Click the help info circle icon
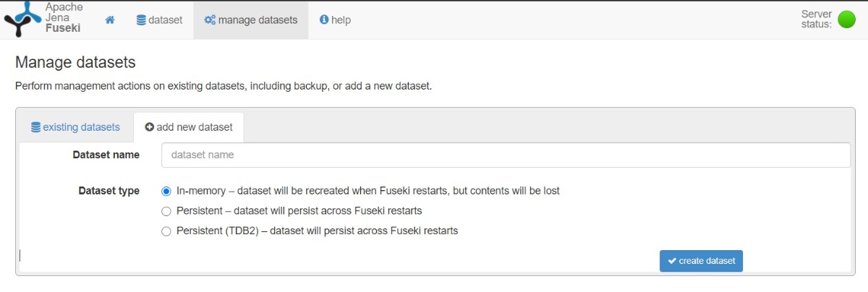868x292 pixels. tap(324, 20)
